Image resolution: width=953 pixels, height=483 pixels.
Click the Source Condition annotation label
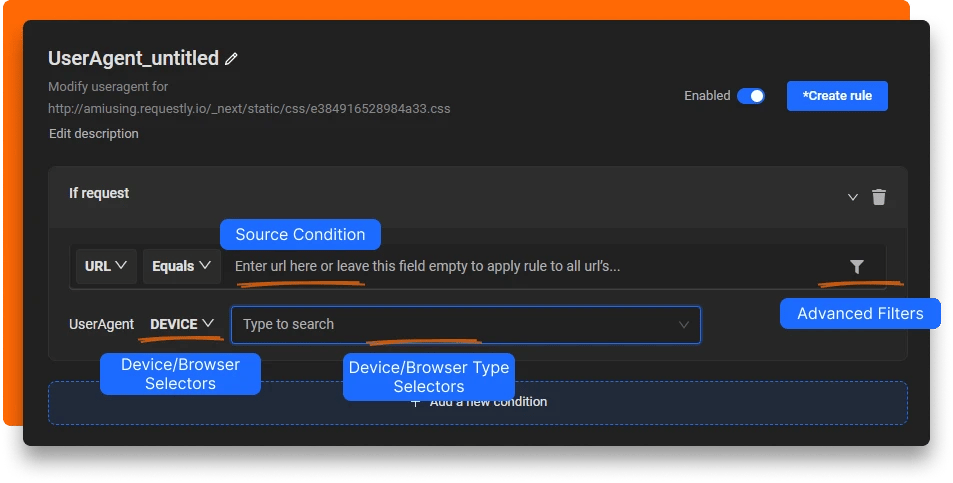point(300,235)
